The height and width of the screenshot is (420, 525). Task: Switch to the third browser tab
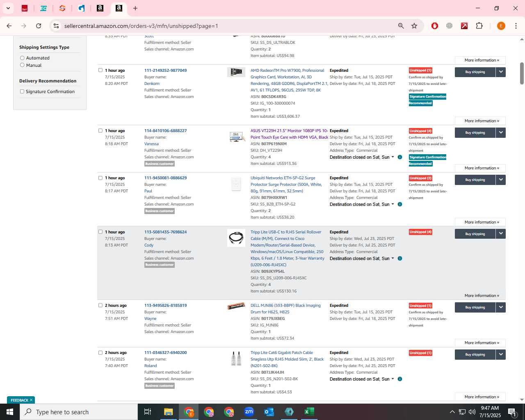(62, 8)
